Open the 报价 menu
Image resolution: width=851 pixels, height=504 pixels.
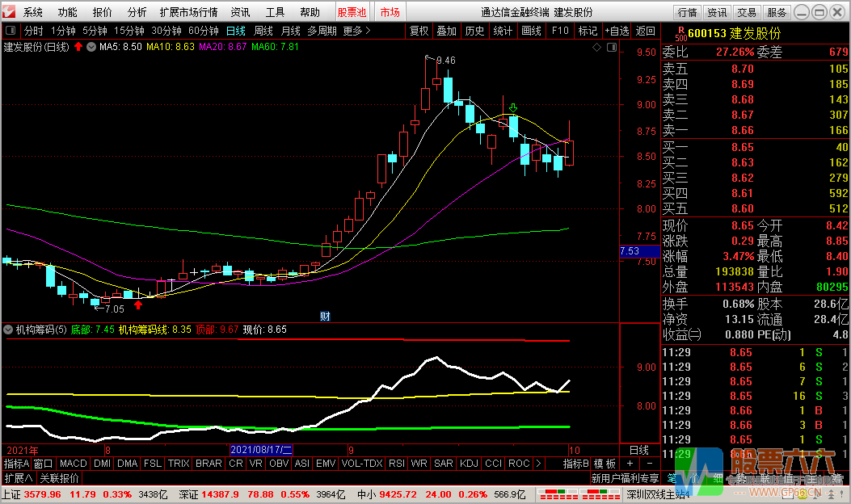[102, 12]
